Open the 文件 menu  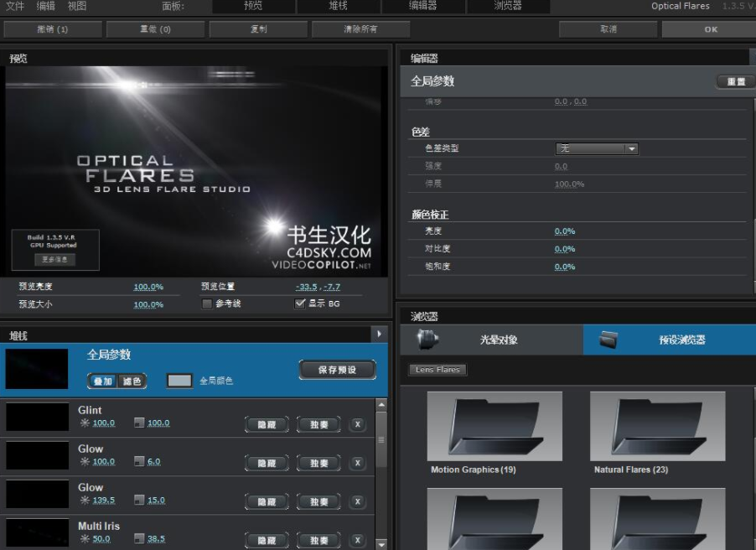(15, 6)
